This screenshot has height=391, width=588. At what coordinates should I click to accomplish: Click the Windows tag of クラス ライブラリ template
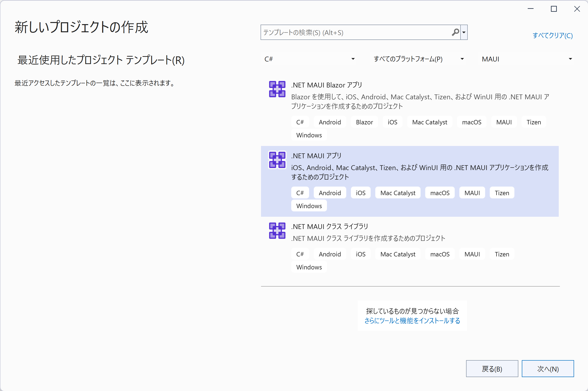pos(309,267)
